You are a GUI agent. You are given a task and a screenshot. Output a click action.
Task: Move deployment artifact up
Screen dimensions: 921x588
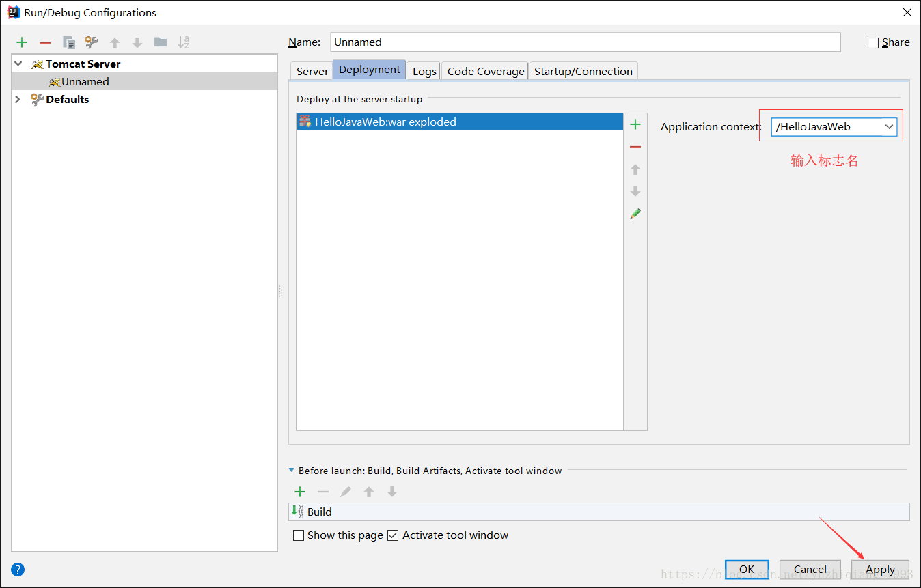tap(635, 169)
